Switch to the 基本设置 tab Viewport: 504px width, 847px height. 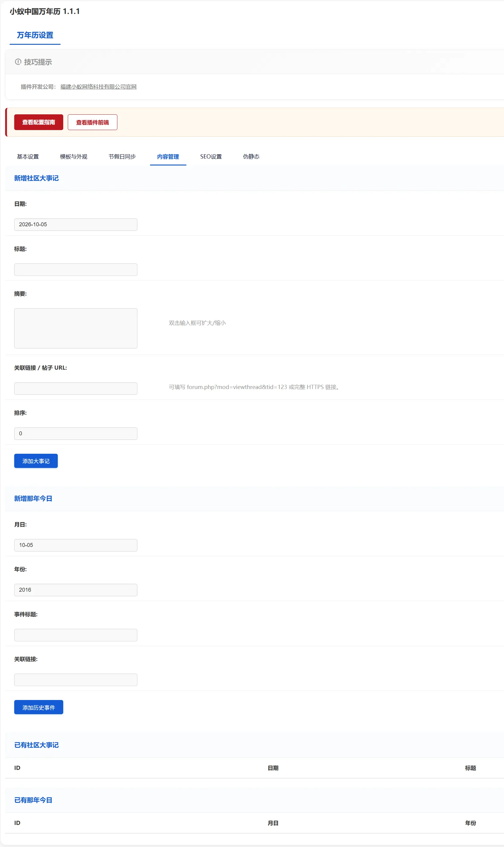pyautogui.click(x=28, y=157)
